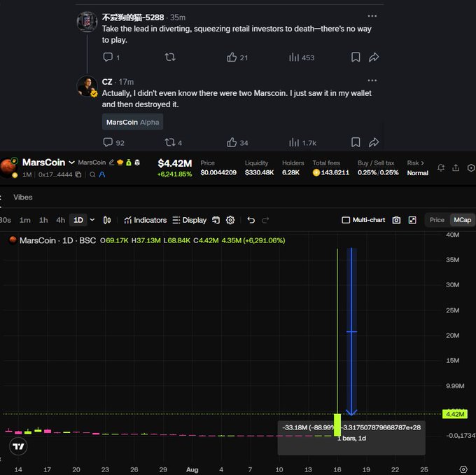Toggle fullscreen chart icon
The width and height of the screenshot is (476, 475).
pyautogui.click(x=412, y=220)
